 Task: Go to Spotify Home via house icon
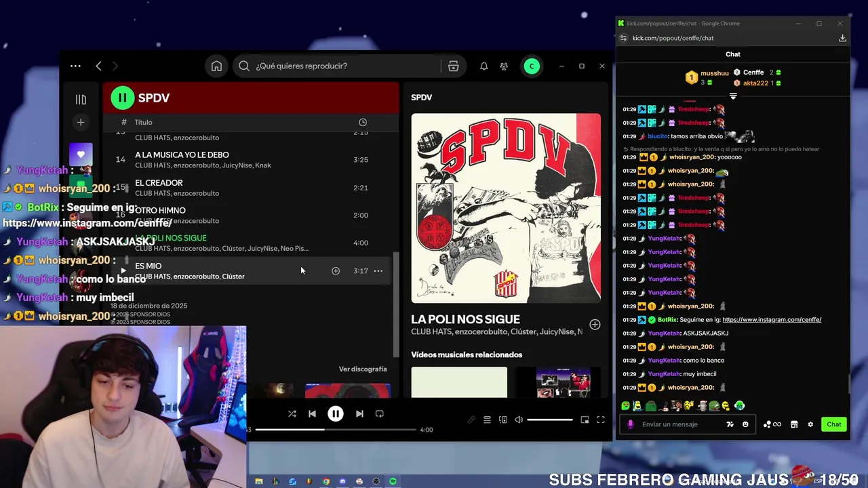click(x=216, y=66)
